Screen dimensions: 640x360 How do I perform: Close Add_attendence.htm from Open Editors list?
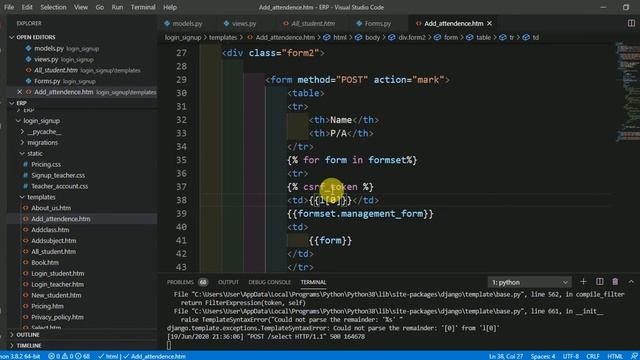(x=19, y=92)
